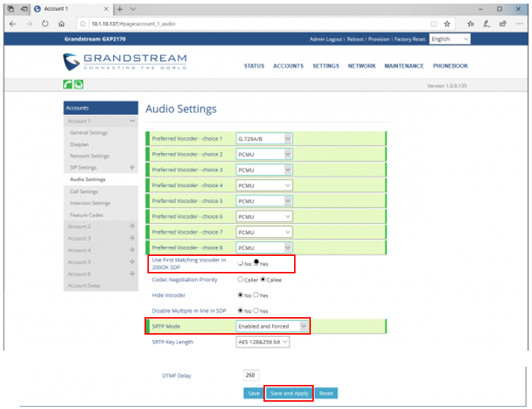Expand Account 2 in sidebar
The width and height of the screenshot is (532, 409).
(x=132, y=226)
